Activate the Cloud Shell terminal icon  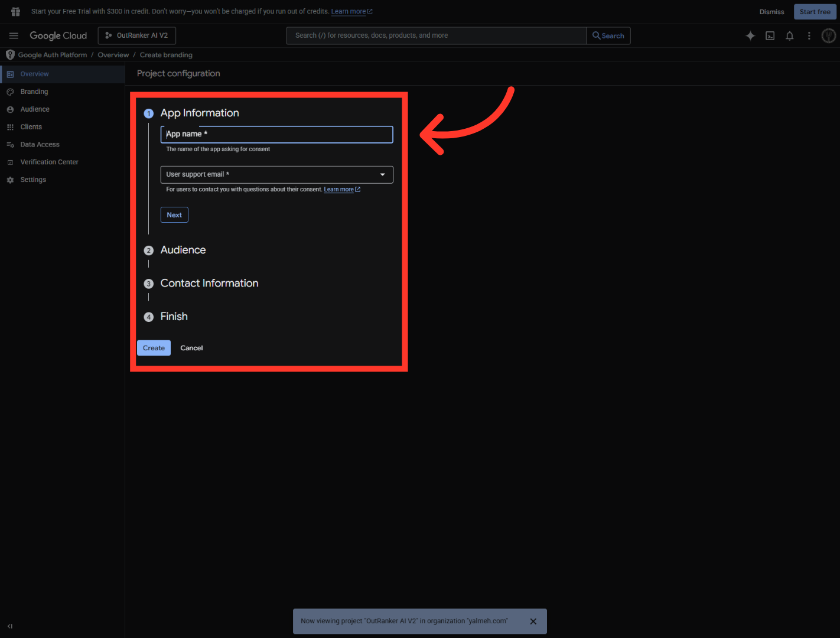pos(770,35)
